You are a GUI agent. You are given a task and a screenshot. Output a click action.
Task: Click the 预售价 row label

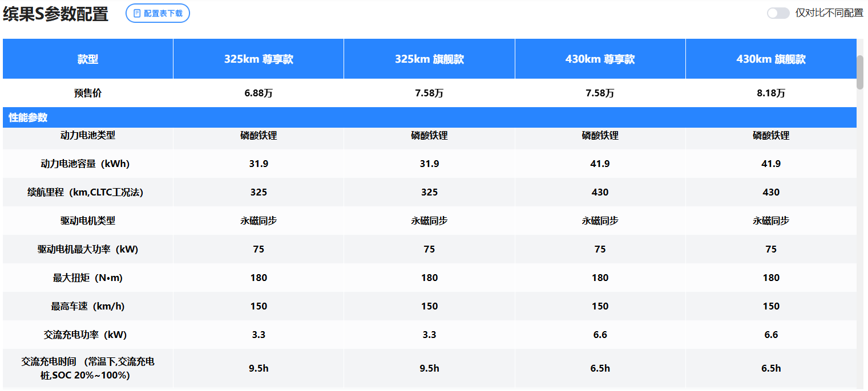(88, 93)
